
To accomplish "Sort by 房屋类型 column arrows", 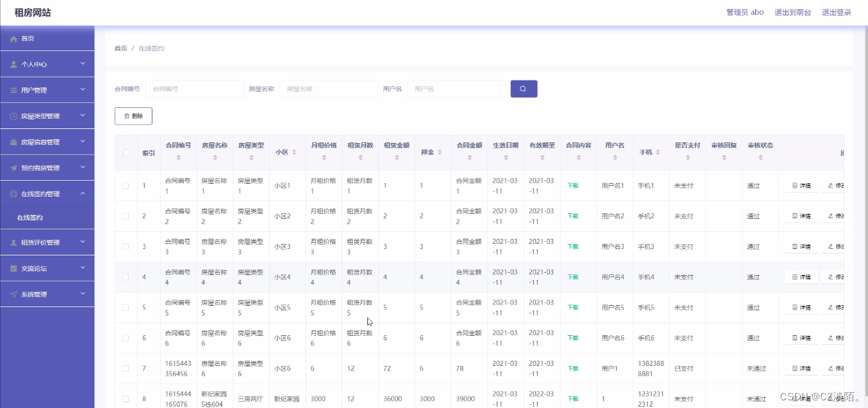I will (251, 157).
